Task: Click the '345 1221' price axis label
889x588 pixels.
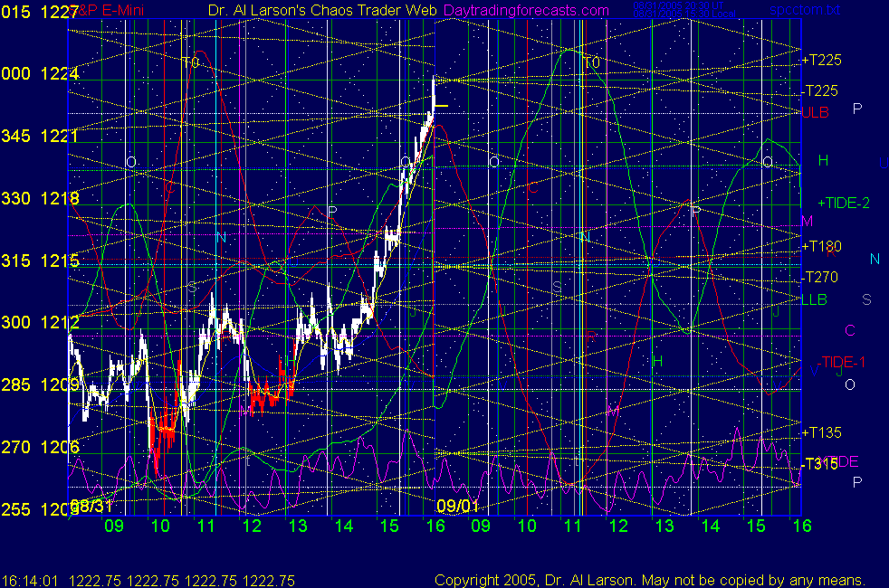Action: 40,136
